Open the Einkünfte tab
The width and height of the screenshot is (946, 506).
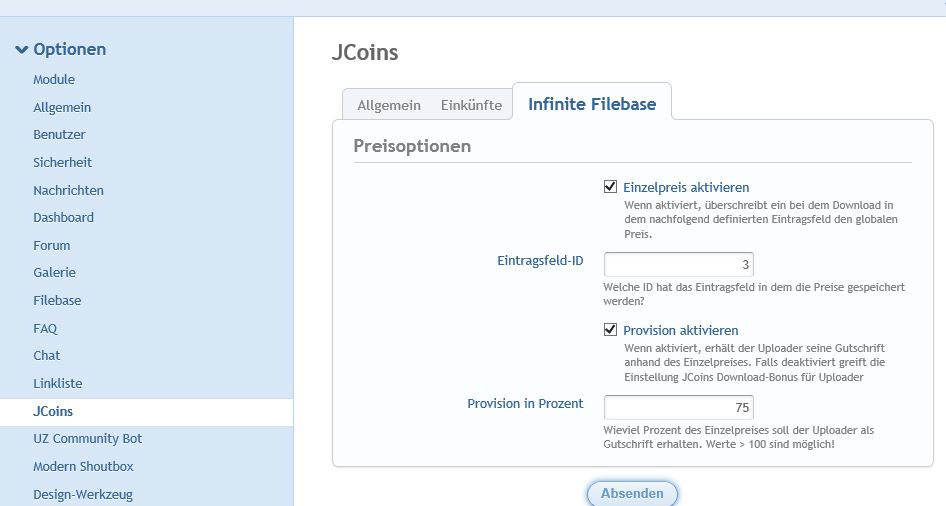pos(471,105)
